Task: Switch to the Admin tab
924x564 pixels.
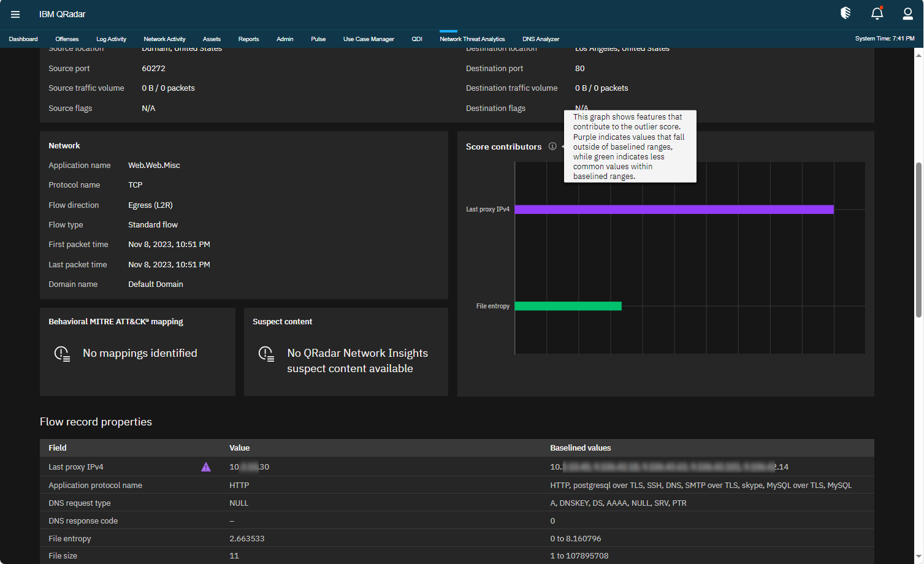Action: pos(284,39)
